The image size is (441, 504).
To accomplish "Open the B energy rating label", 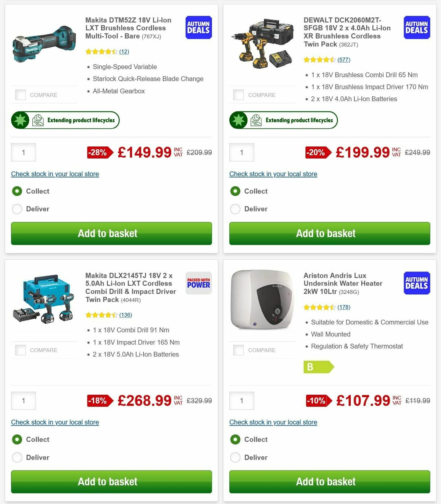I will point(318,367).
